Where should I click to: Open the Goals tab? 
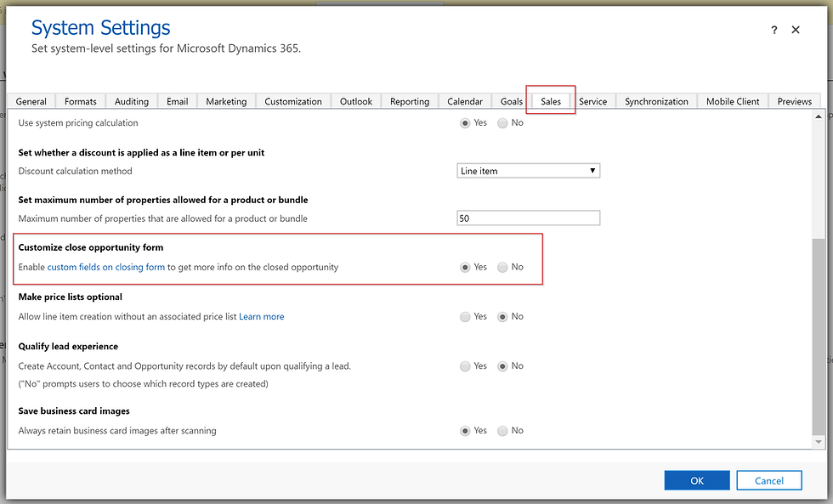[x=512, y=101]
